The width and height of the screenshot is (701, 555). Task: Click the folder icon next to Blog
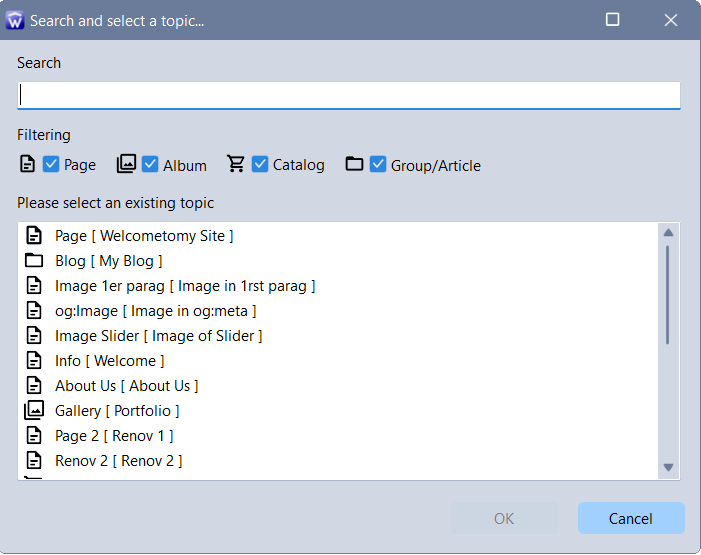pyautogui.click(x=34, y=261)
